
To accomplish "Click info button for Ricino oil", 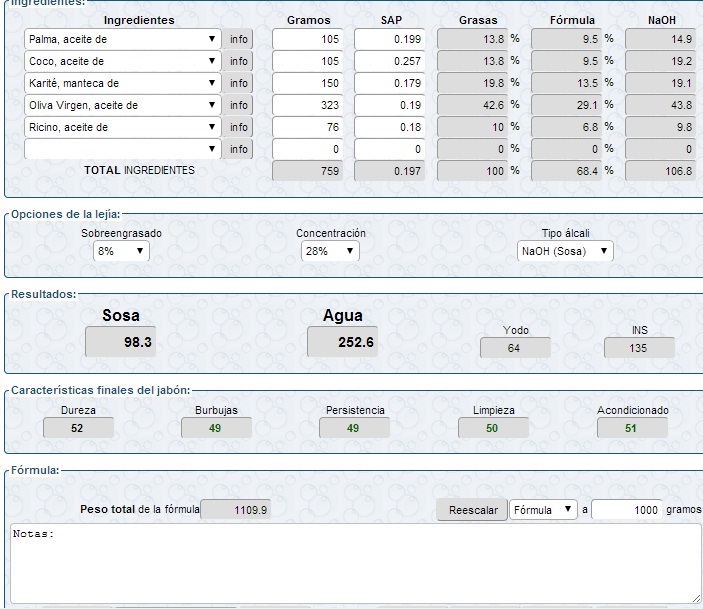I will (x=239, y=127).
